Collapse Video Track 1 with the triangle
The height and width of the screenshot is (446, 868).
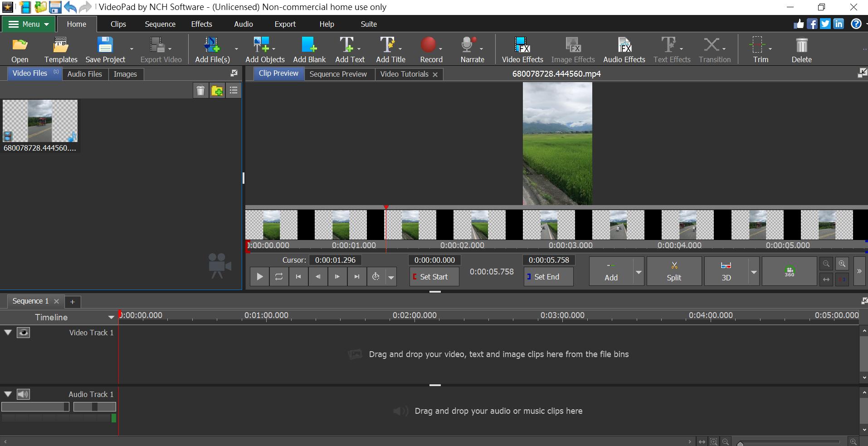pyautogui.click(x=8, y=332)
